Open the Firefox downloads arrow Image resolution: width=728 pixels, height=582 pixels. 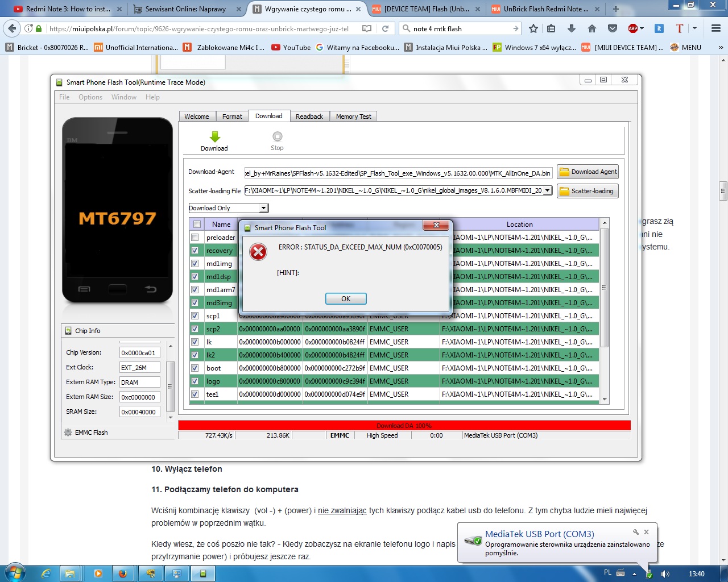572,28
